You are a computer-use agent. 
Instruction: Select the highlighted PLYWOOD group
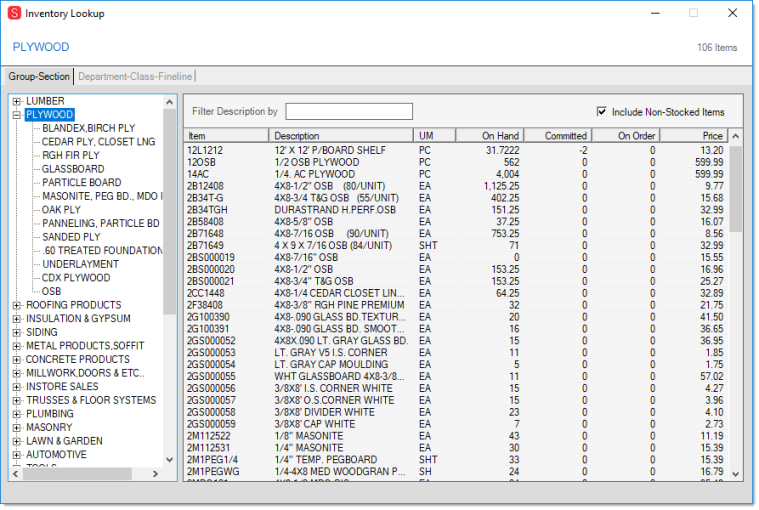pyautogui.click(x=49, y=115)
